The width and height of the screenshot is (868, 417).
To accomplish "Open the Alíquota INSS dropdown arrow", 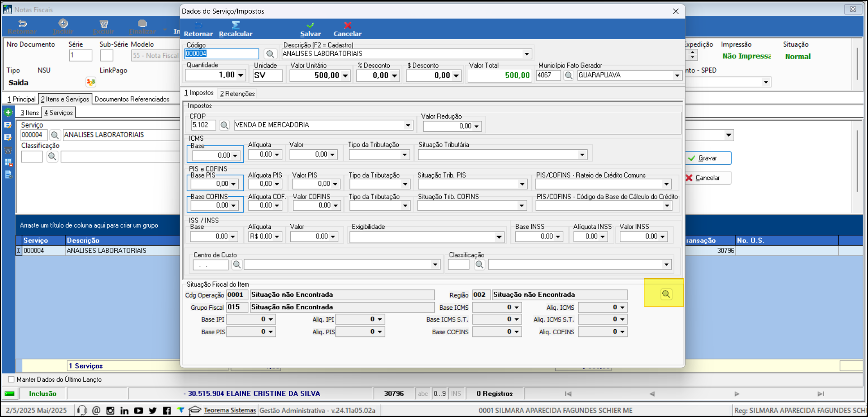I will [603, 237].
